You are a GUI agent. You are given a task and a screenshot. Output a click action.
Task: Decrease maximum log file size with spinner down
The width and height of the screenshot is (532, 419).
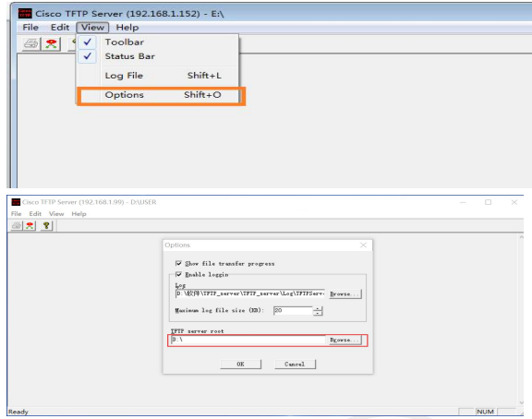tap(318, 313)
